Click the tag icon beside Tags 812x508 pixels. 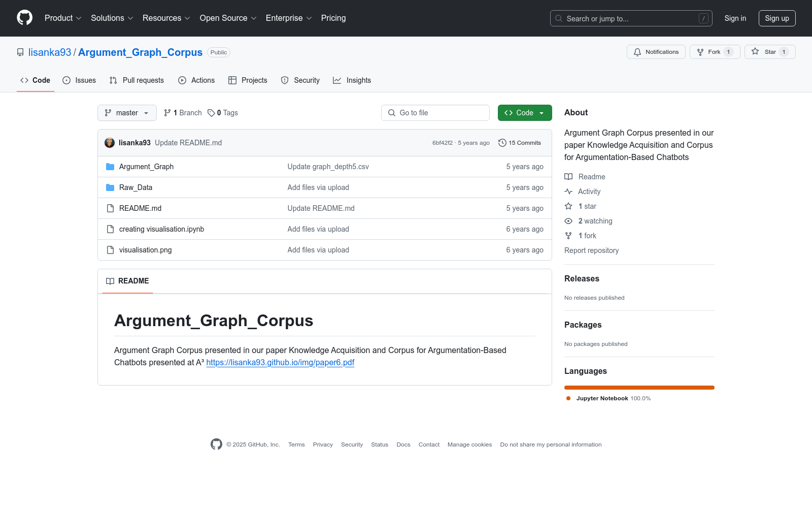[211, 113]
